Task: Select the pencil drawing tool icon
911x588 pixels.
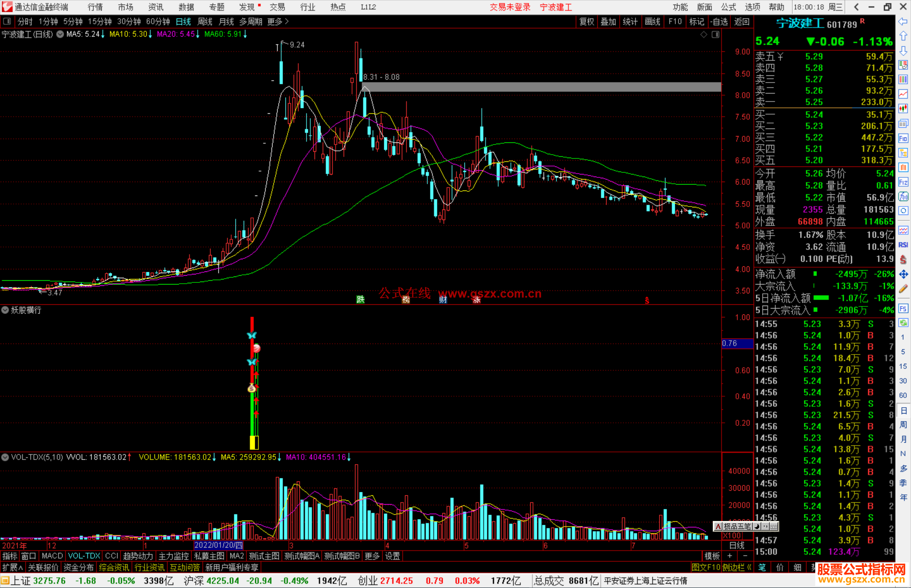Action: tap(903, 289)
